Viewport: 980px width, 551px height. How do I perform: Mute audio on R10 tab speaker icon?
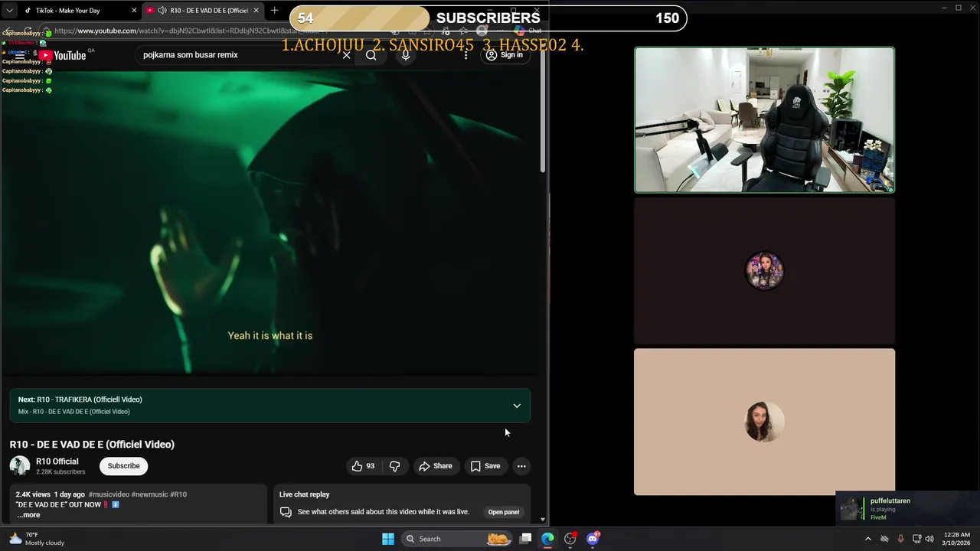pos(162,11)
